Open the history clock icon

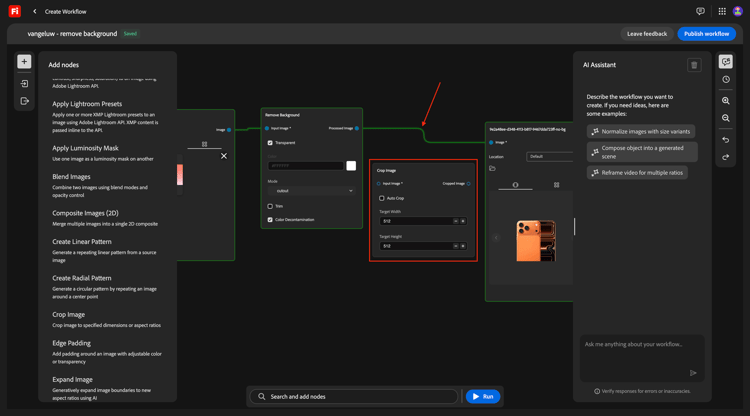(x=726, y=79)
